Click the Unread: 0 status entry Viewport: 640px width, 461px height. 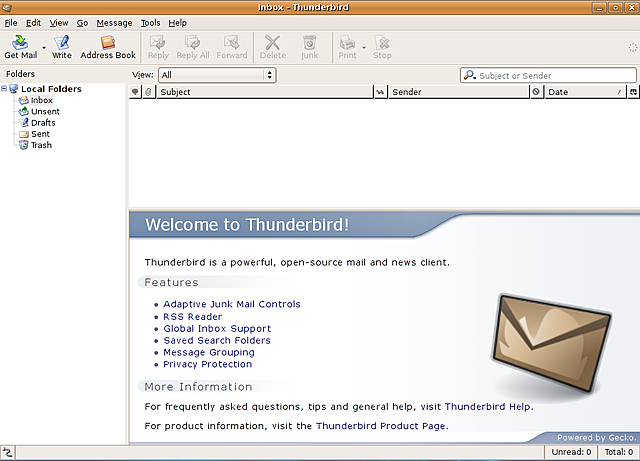pos(571,452)
